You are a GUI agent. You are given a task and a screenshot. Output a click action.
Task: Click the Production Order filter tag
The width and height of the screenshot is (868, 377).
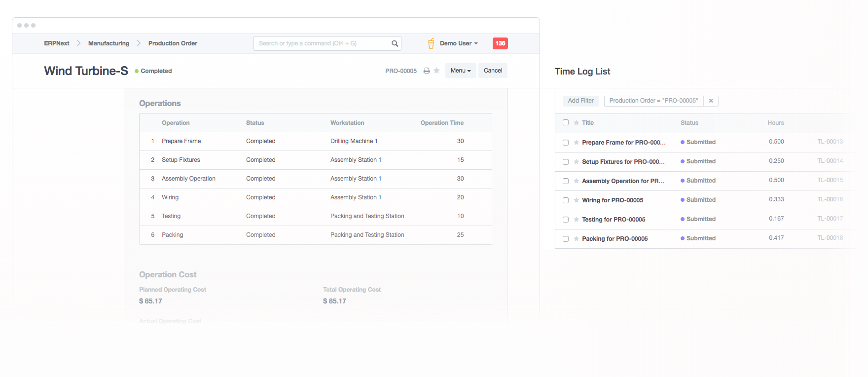click(x=653, y=101)
